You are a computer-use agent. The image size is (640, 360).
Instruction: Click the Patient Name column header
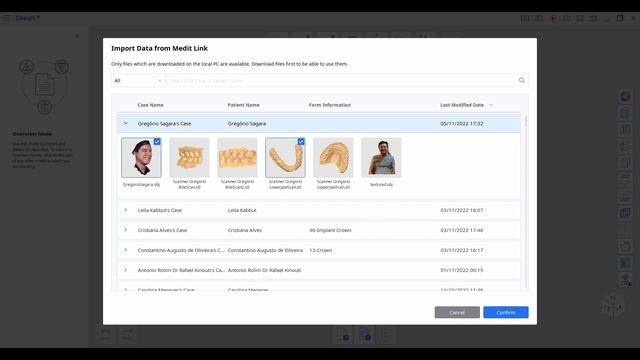pos(243,105)
